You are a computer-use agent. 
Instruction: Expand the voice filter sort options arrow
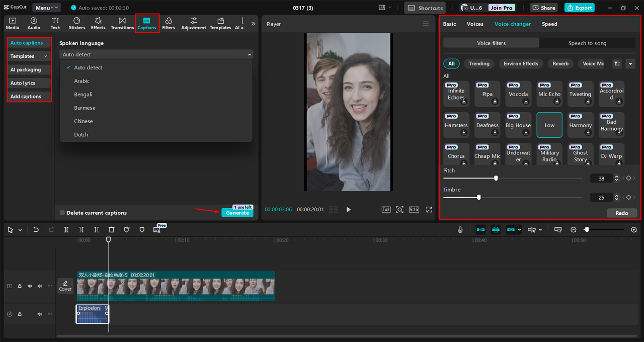[630, 63]
